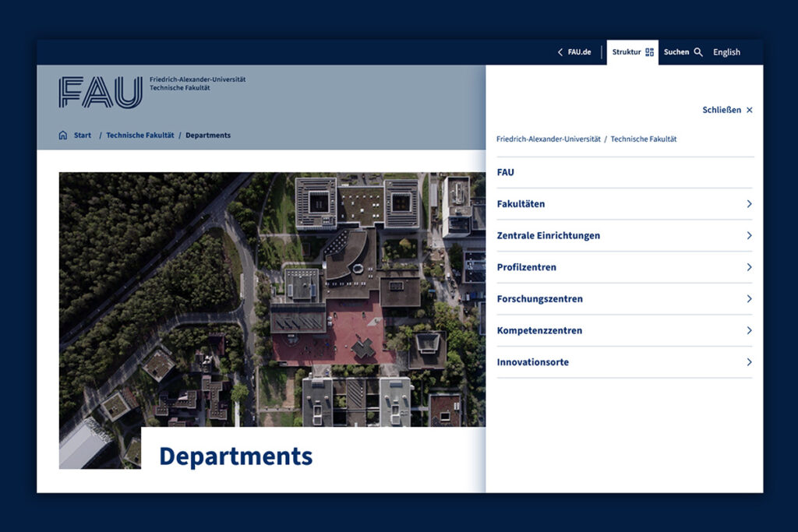Expand the Profilzentren chevron
The width and height of the screenshot is (798, 532).
pos(749,267)
